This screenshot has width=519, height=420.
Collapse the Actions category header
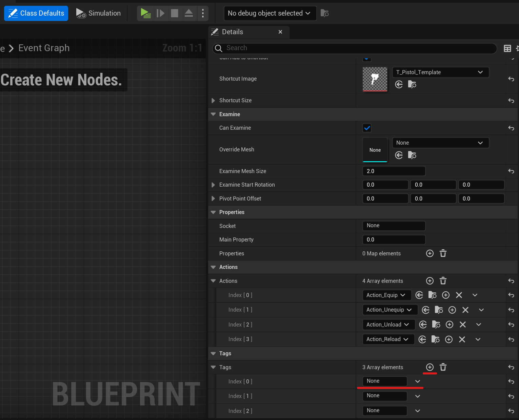click(213, 267)
